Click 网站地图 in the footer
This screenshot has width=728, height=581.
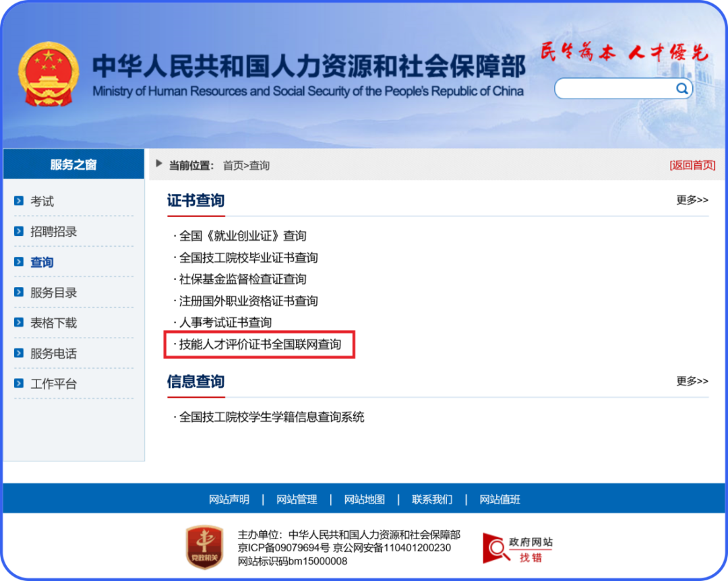365,499
